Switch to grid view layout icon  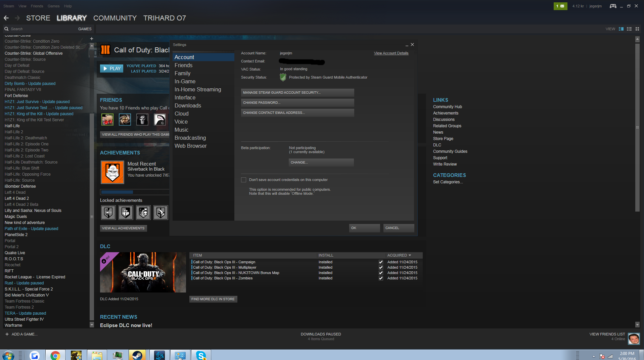click(x=637, y=29)
